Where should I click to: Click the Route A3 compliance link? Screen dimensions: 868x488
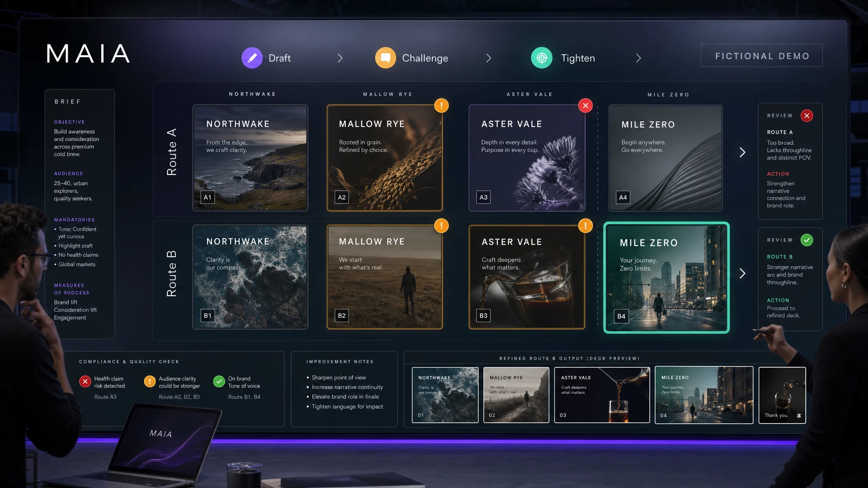pos(105,397)
